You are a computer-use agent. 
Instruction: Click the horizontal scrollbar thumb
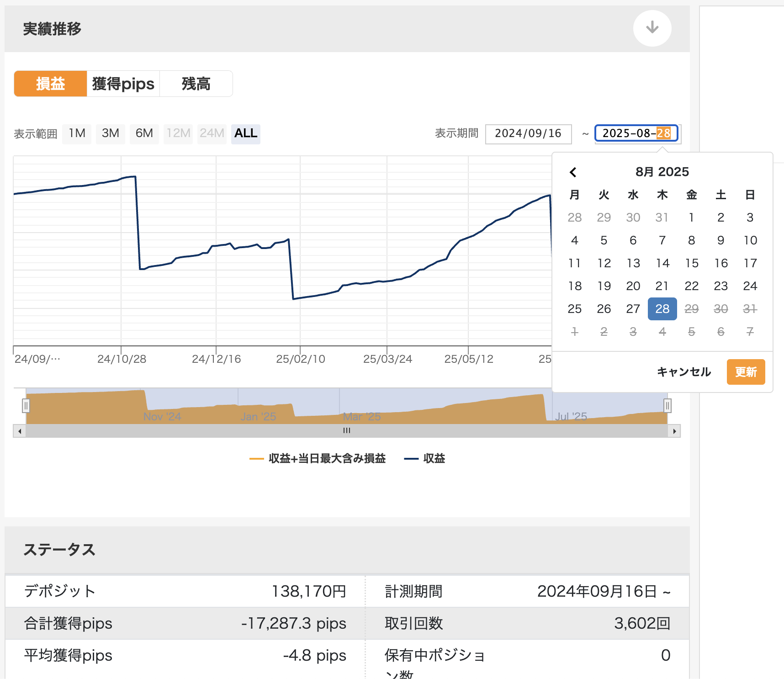click(346, 430)
